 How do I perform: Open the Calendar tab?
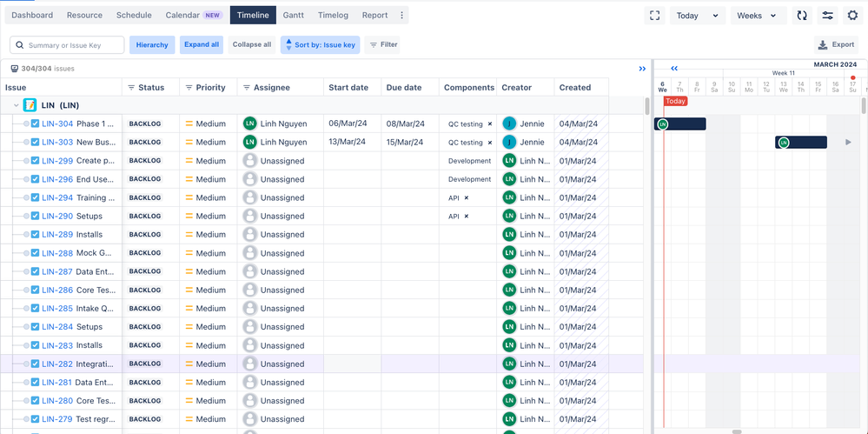coord(194,16)
